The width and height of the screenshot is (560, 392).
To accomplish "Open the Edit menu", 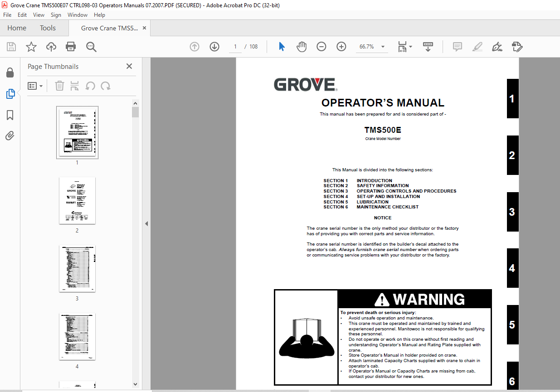I will coord(22,15).
